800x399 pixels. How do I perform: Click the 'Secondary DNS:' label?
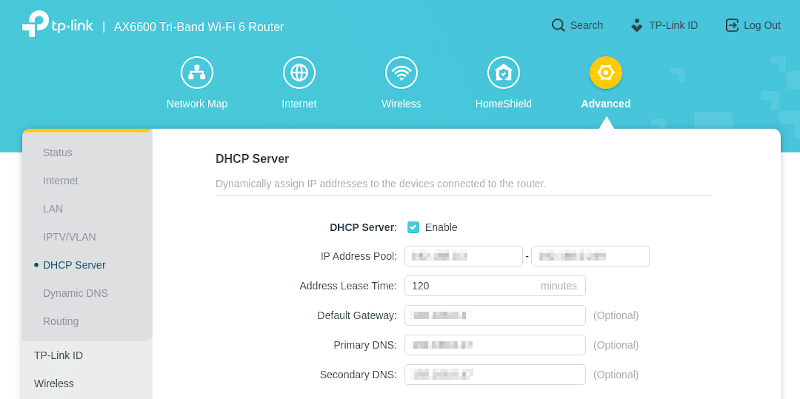pos(358,375)
